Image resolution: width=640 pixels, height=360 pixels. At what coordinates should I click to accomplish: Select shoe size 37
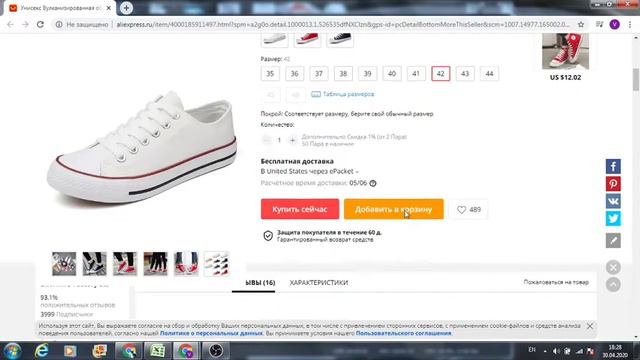tap(319, 74)
